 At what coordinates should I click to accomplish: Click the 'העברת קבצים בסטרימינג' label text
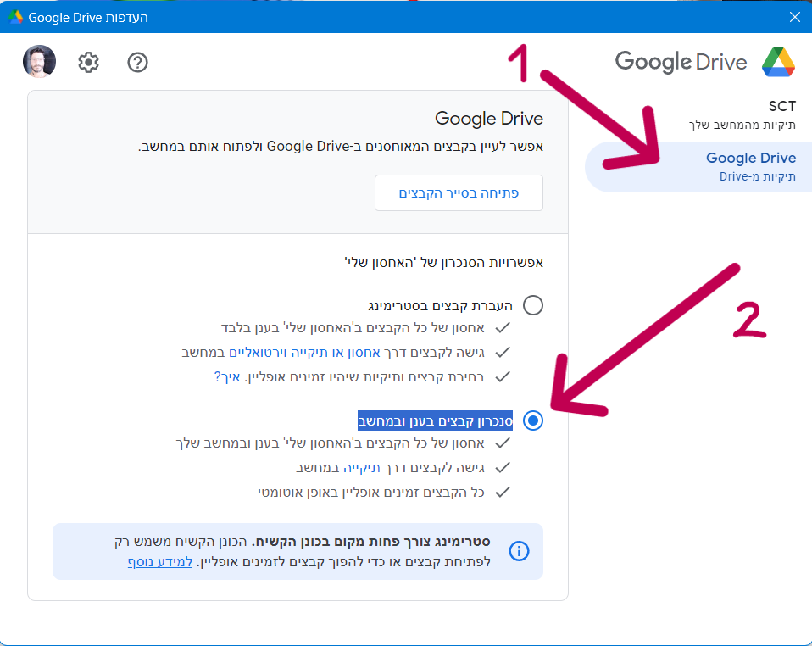click(440, 306)
